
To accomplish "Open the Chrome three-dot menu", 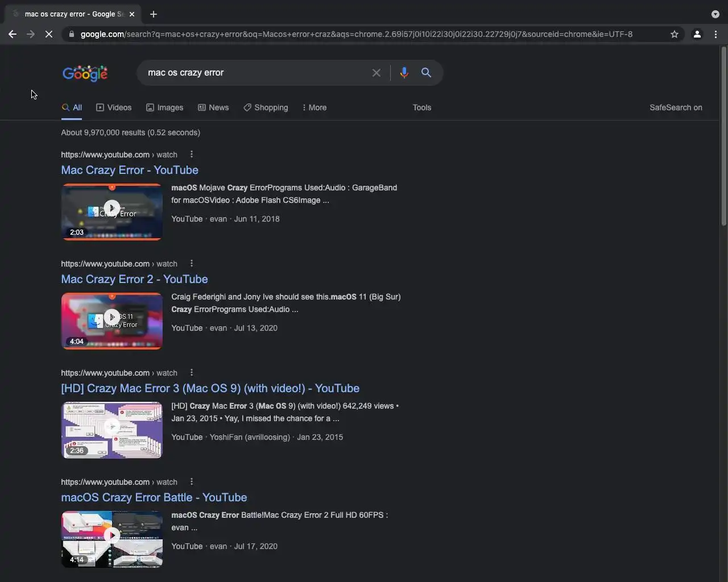I will [x=715, y=34].
